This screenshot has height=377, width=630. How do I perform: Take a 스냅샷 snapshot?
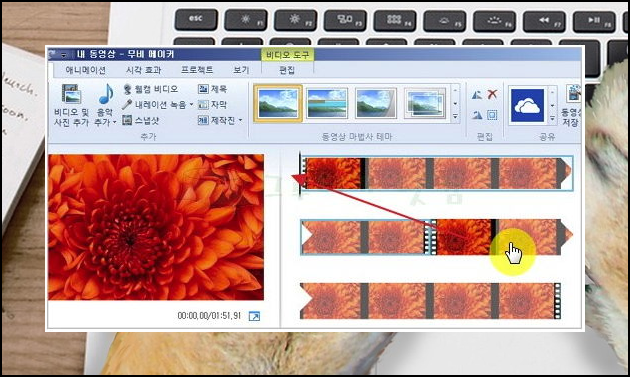tap(141, 120)
